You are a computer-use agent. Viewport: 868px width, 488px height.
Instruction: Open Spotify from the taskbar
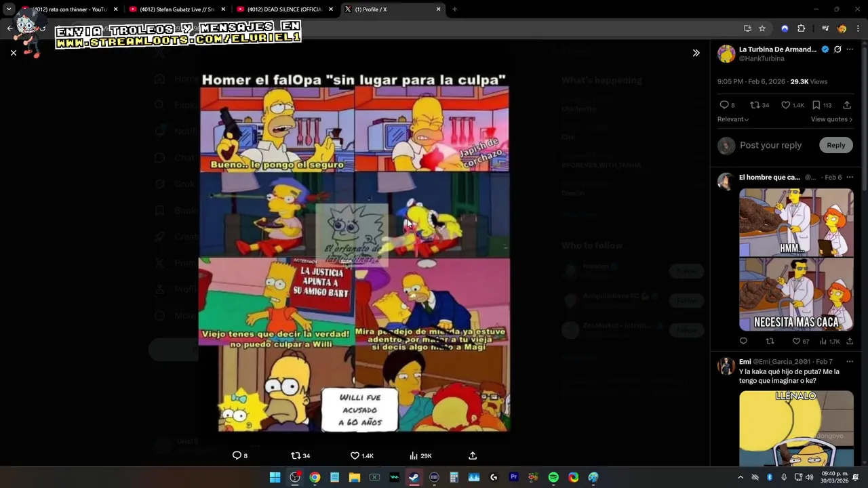[x=553, y=477]
